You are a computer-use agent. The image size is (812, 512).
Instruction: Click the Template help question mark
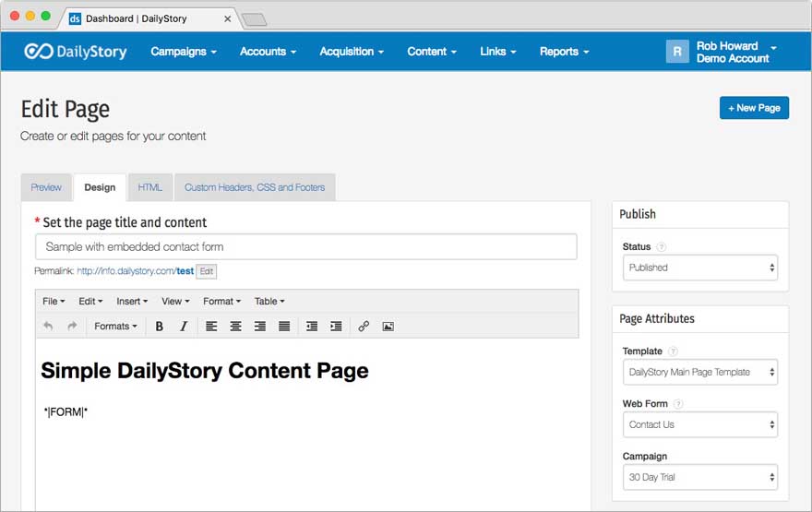pyautogui.click(x=673, y=351)
